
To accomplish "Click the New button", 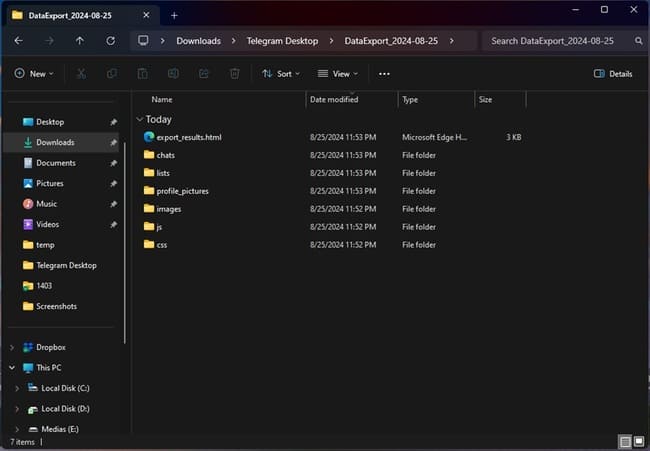I will 34,74.
